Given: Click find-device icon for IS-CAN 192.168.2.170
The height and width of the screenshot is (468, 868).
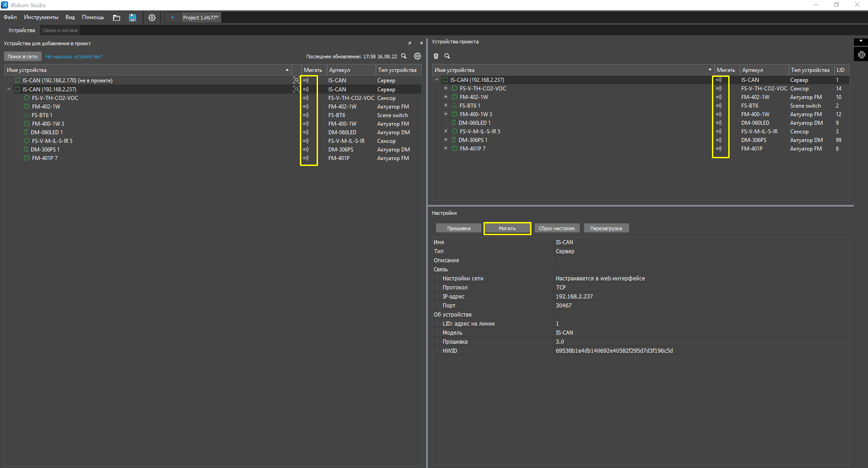Looking at the screenshot, I should tap(296, 80).
